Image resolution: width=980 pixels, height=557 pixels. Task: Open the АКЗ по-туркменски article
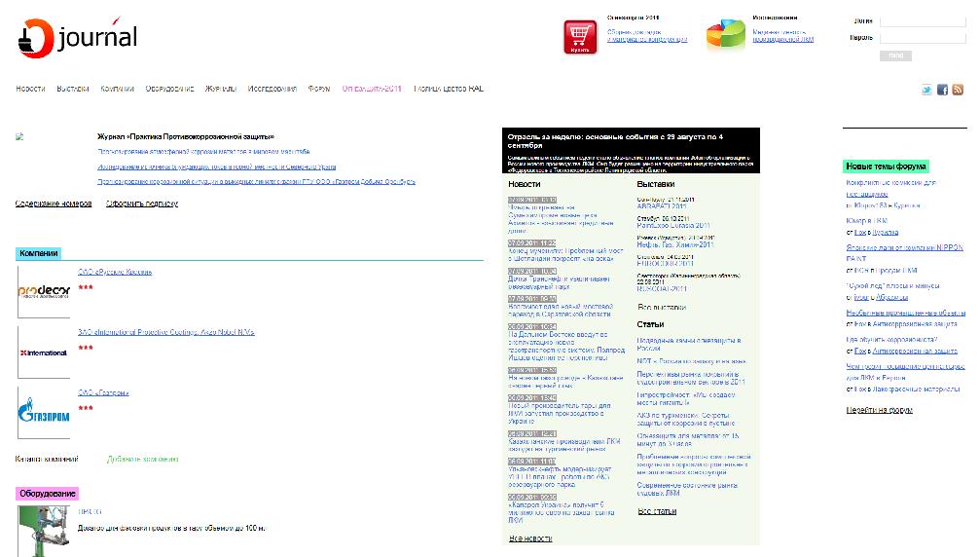686,419
